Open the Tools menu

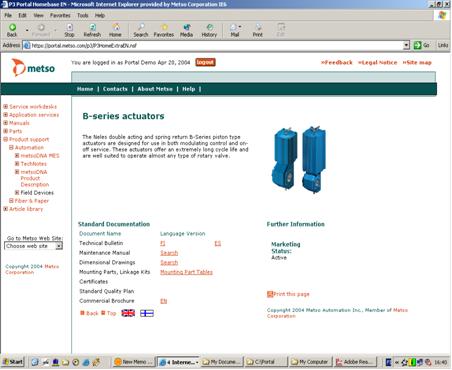click(82, 15)
